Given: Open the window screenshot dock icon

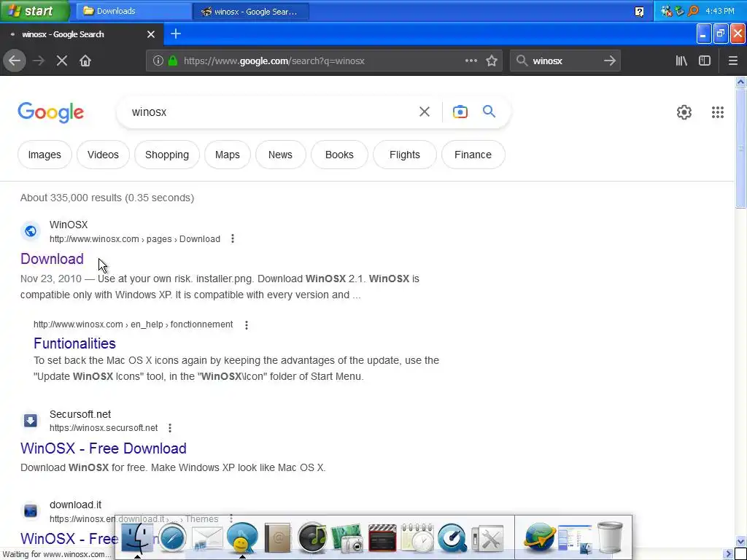Looking at the screenshot, I should pyautogui.click(x=575, y=540).
